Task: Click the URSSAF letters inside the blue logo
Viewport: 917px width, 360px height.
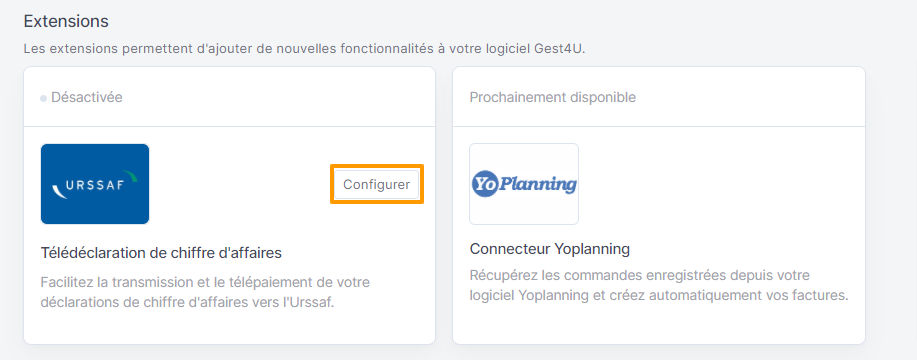Action: tap(94, 186)
